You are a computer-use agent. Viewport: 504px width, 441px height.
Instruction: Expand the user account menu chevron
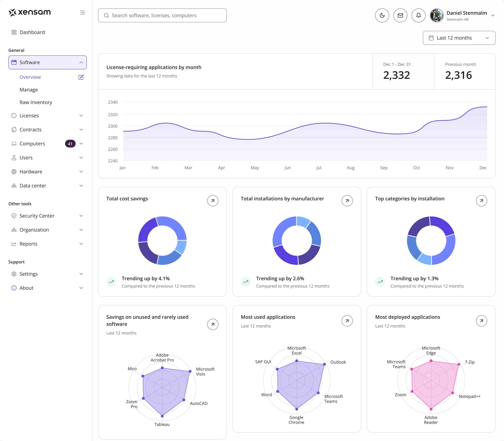(x=493, y=16)
